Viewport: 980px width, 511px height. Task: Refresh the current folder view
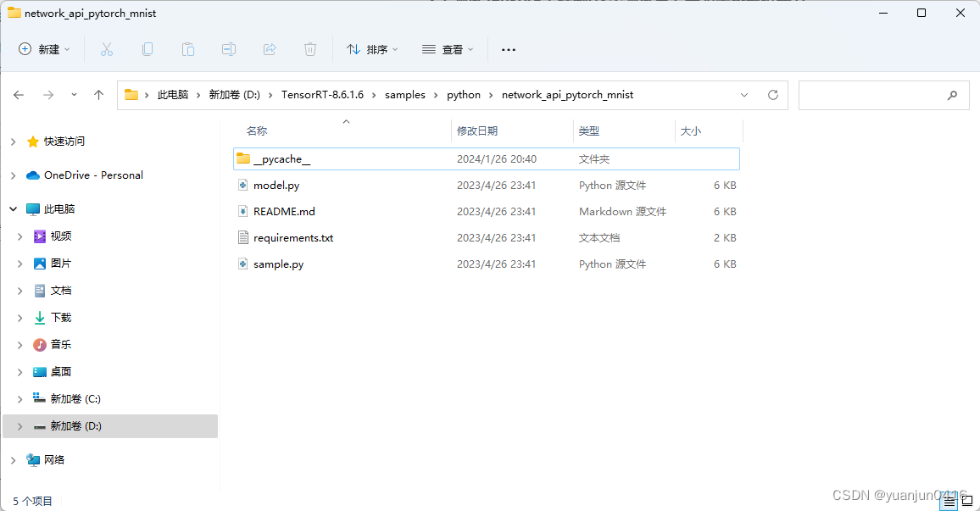(x=773, y=95)
